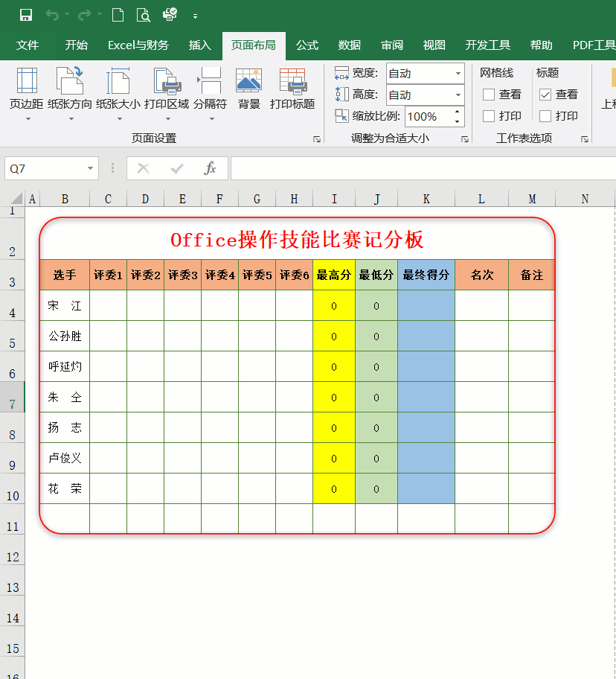Open Print Preview icon in quick access toolbar

[143, 15]
